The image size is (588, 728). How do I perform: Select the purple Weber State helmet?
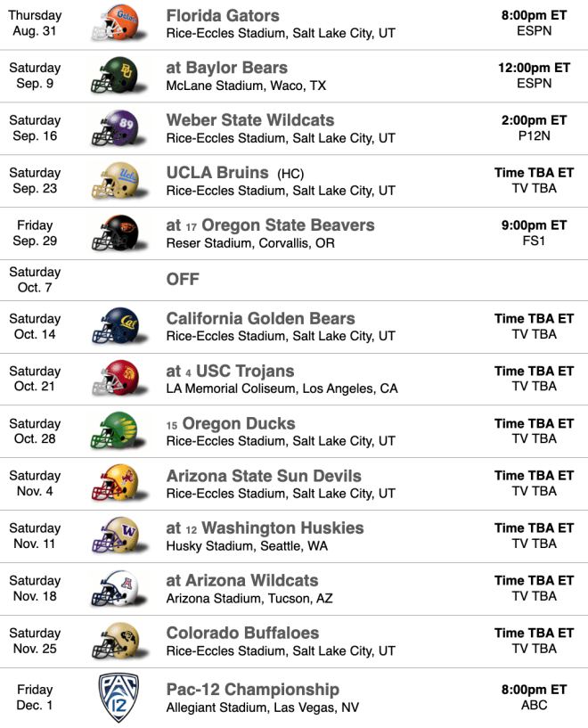(118, 127)
